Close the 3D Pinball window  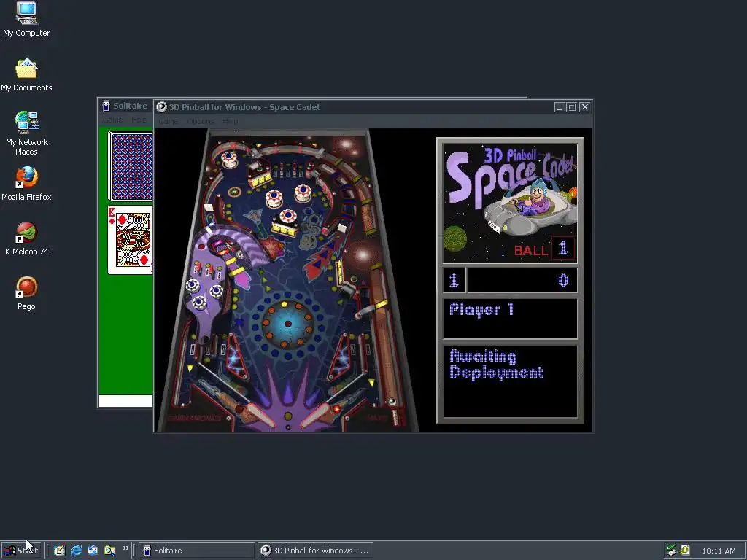584,107
